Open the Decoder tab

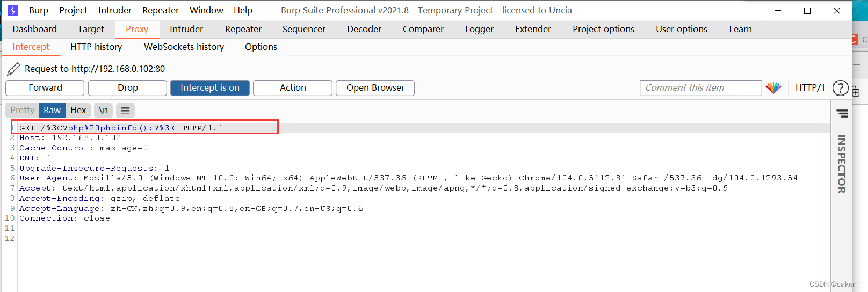(364, 30)
